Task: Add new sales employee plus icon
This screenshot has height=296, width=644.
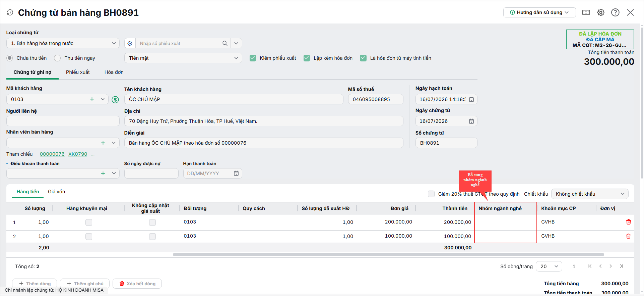Action: [103, 143]
